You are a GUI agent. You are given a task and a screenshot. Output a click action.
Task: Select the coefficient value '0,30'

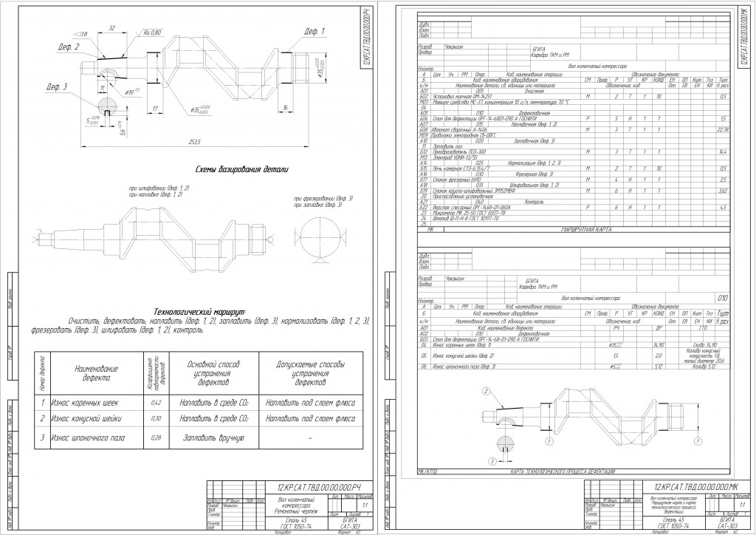pyautogui.click(x=157, y=419)
